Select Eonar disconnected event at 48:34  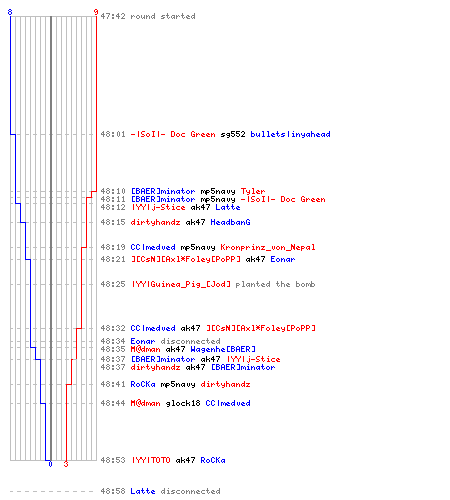click(x=160, y=341)
